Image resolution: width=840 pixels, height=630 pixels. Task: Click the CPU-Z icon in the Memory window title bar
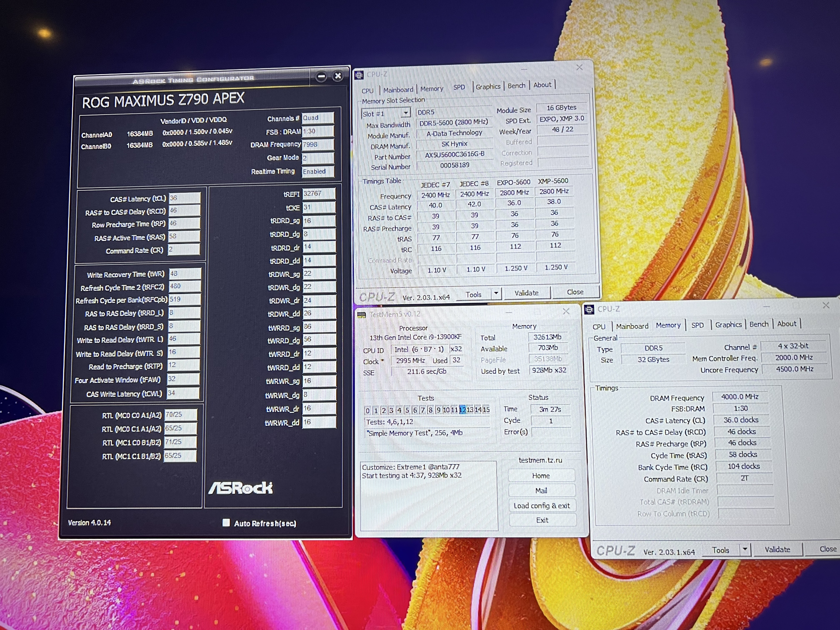click(x=589, y=310)
